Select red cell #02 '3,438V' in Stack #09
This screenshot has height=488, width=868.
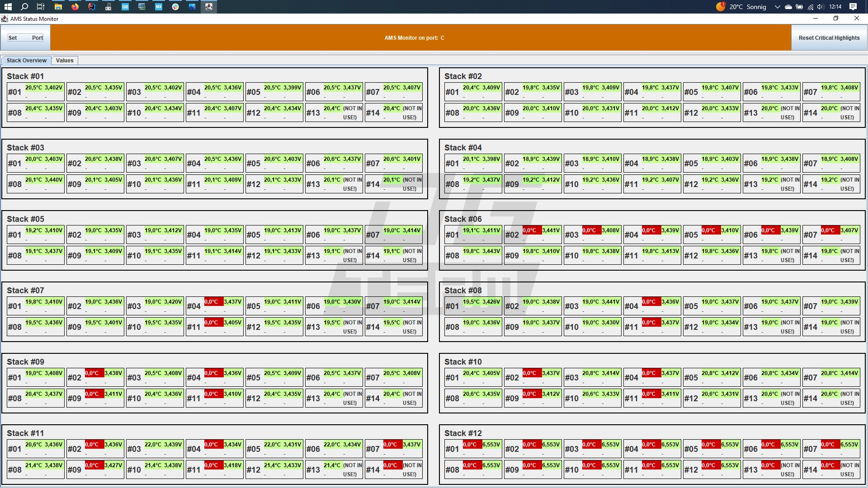click(95, 377)
